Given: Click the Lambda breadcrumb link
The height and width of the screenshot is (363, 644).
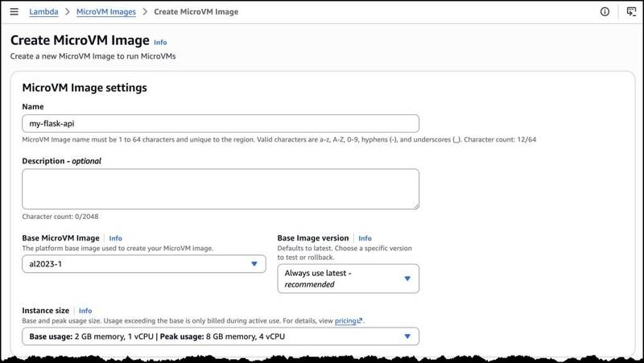Looking at the screenshot, I should (43, 12).
